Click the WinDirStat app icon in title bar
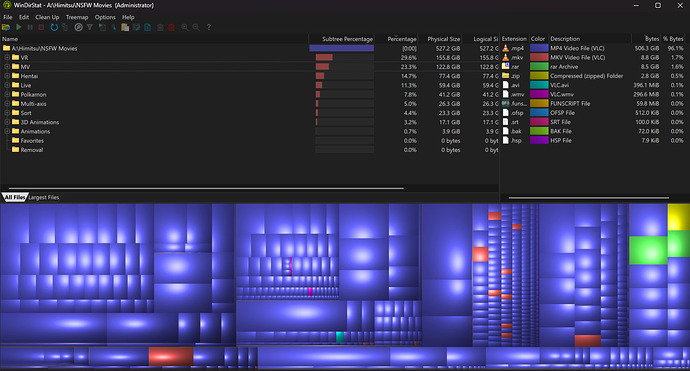690x371 pixels. (7, 5)
